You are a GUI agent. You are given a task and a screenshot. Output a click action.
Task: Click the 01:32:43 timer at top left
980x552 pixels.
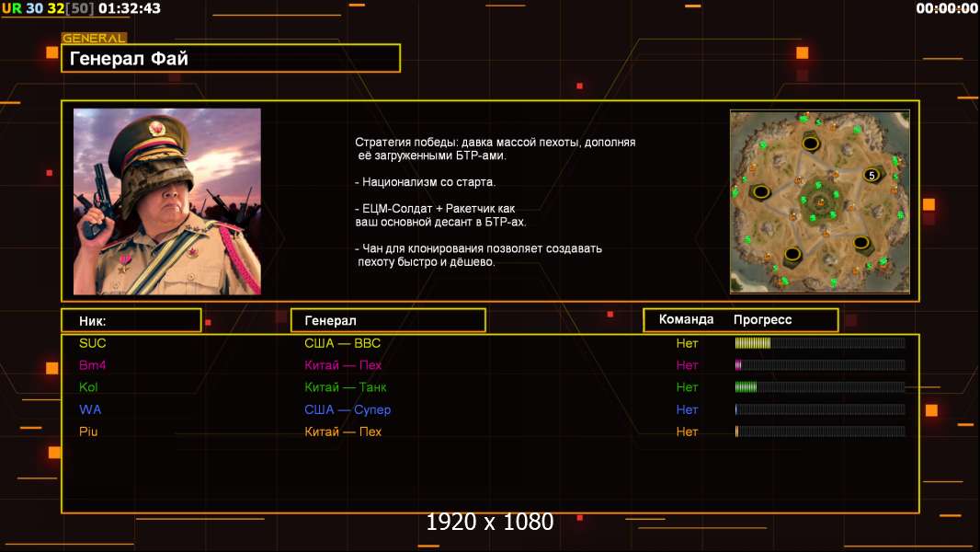tap(130, 9)
